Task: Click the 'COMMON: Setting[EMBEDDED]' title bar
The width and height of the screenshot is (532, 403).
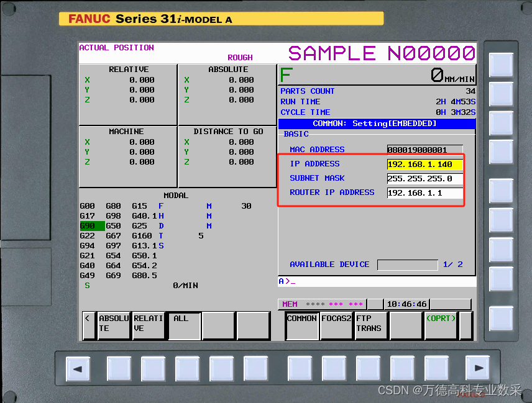Action: pyautogui.click(x=377, y=124)
